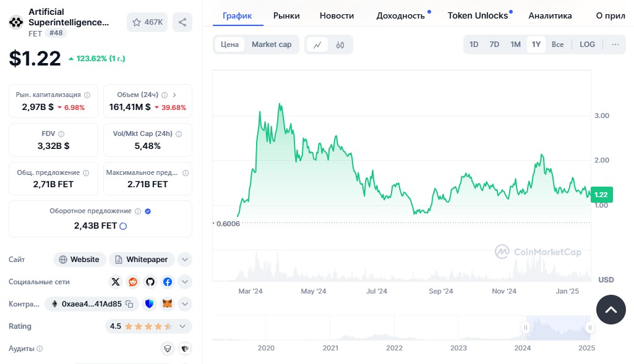Click the left handle of timeline range slider
The width and height of the screenshot is (634, 364).
tap(526, 328)
